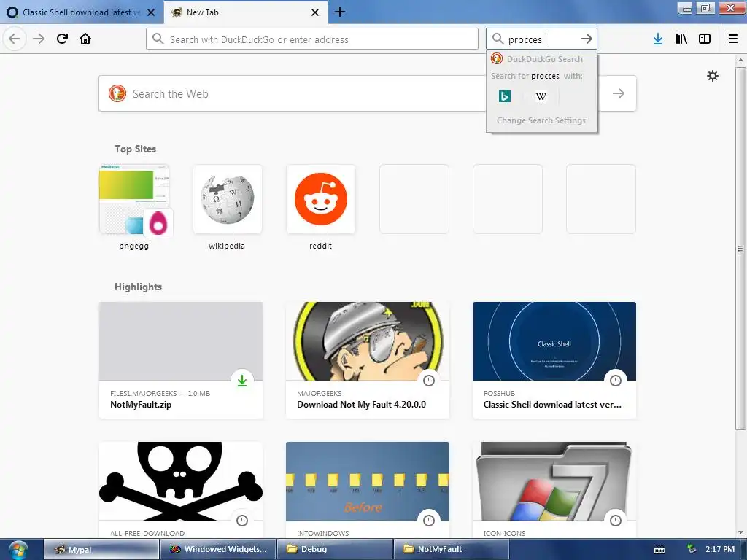The width and height of the screenshot is (747, 560).
Task: Click green download icon on NotMyFault.zip card
Action: 242,381
